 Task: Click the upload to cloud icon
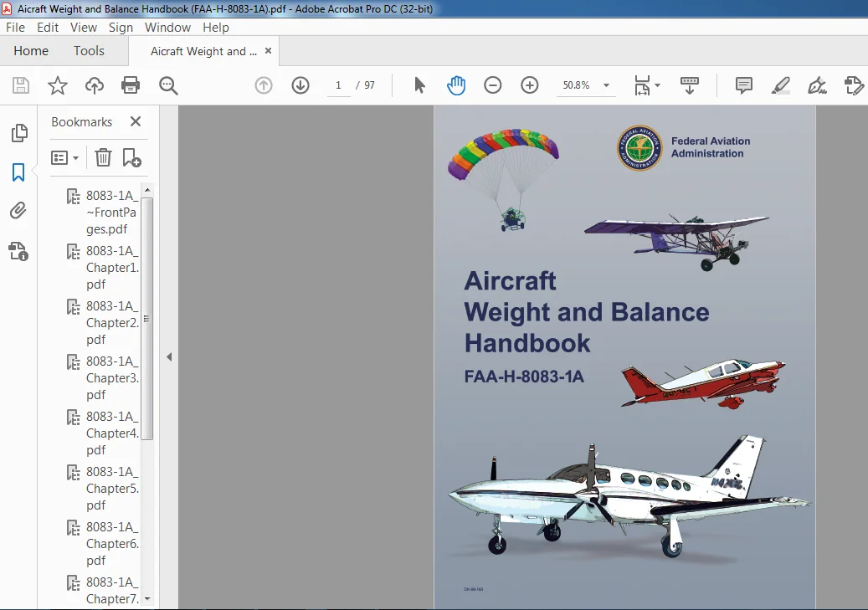pos(94,85)
